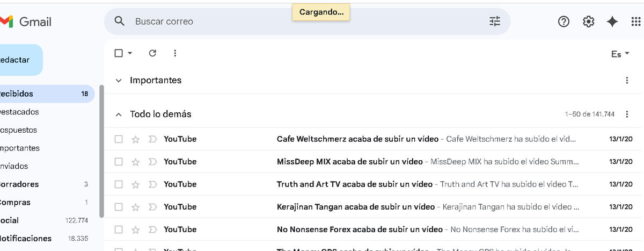Image resolution: width=644 pixels, height=251 pixels.
Task: Collapse the Todo lo demás section
Action: coord(119,114)
